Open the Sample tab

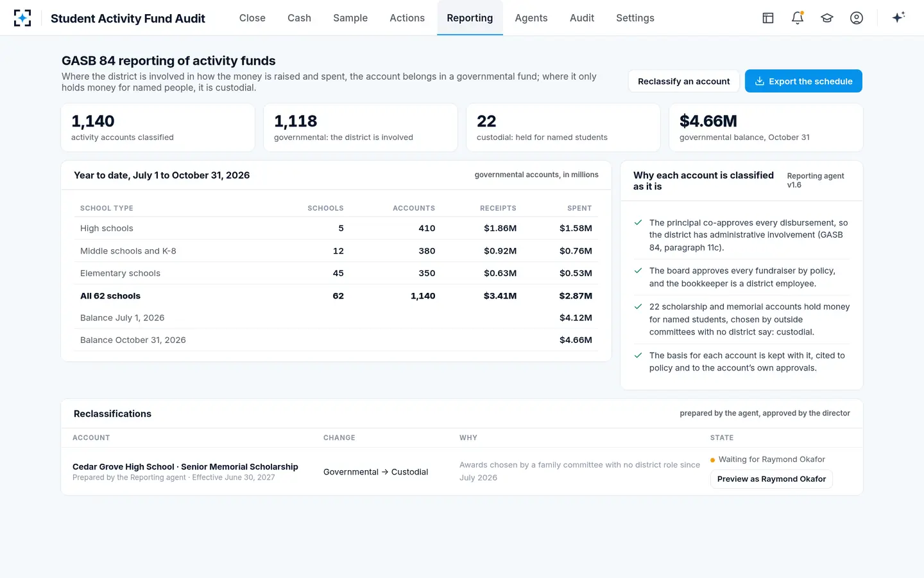[x=350, y=18]
